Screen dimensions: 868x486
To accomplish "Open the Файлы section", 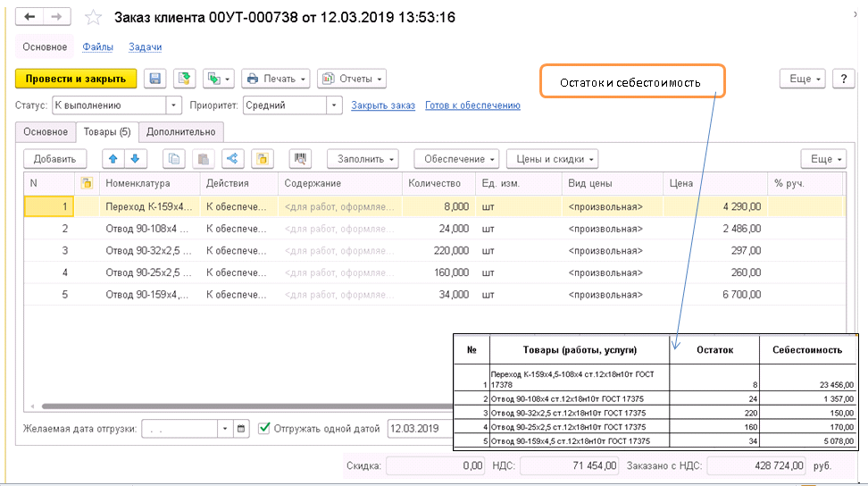I will point(97,47).
